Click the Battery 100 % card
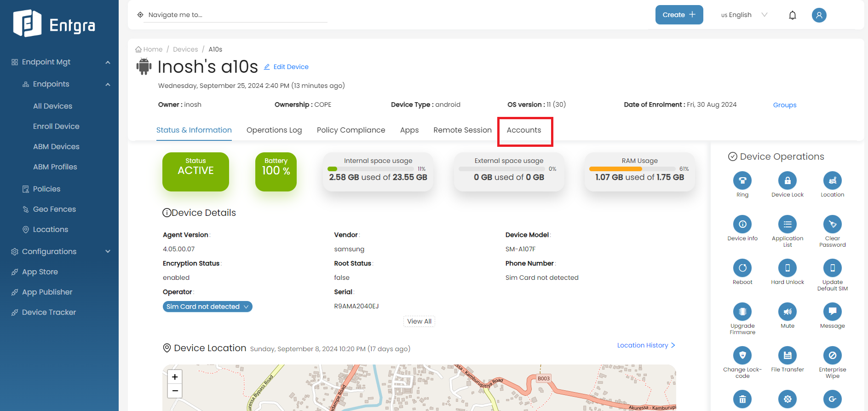Image resolution: width=868 pixels, height=411 pixels. (x=276, y=172)
